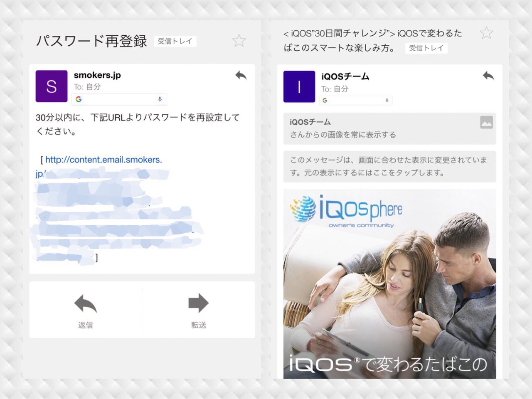Click Google logo under smokers.jp sender
Screen dimensions: 532x399
79,99
